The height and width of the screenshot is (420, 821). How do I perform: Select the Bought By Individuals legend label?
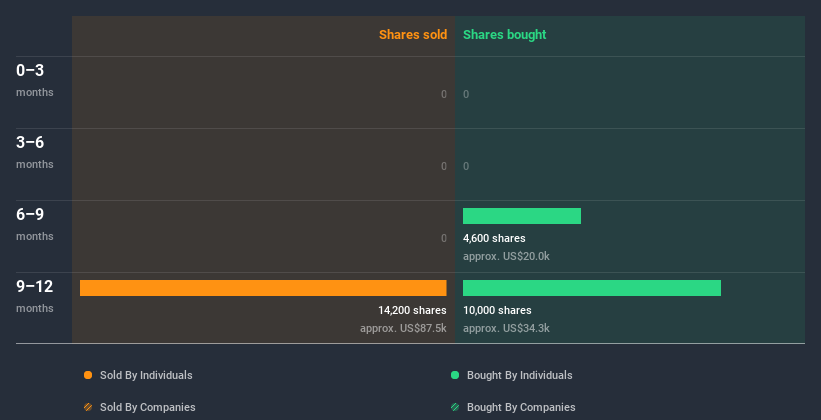point(519,375)
